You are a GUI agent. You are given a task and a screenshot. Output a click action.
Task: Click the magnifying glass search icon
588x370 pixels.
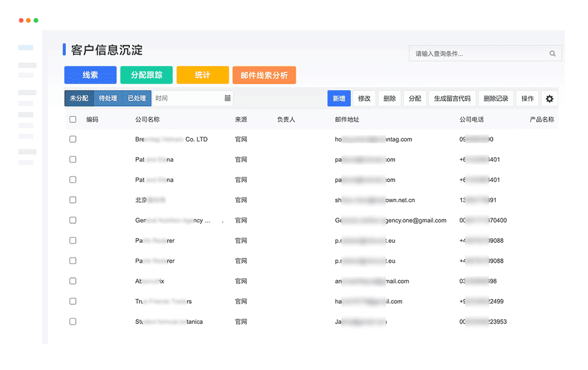point(552,53)
